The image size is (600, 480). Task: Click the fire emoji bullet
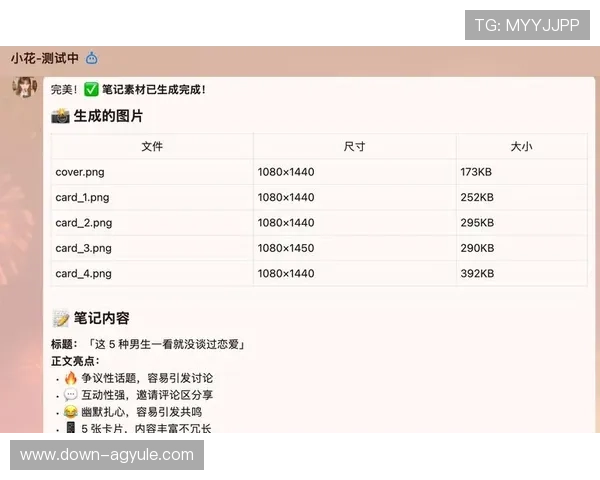[71, 378]
